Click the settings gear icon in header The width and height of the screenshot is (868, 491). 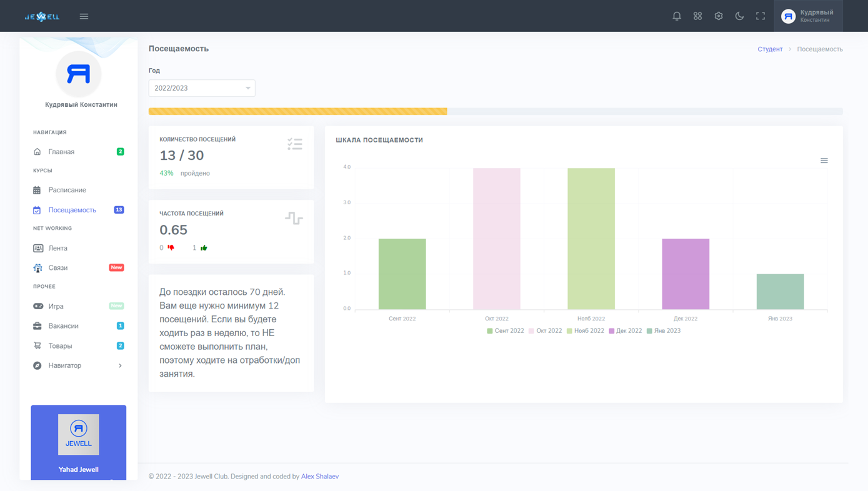719,16
